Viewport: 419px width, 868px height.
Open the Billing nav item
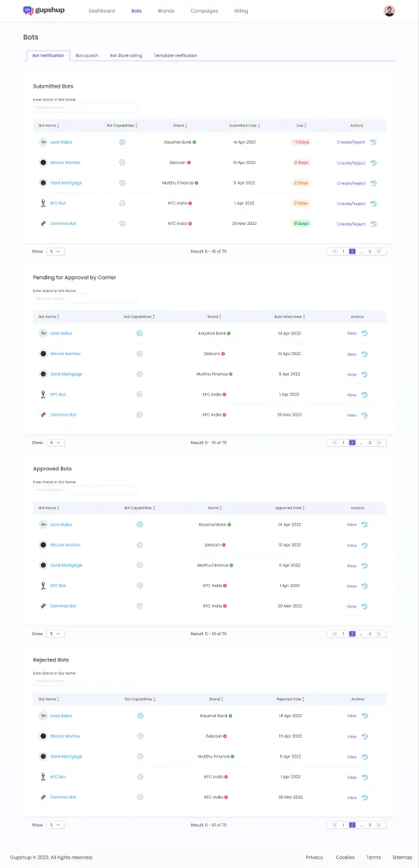coord(241,10)
